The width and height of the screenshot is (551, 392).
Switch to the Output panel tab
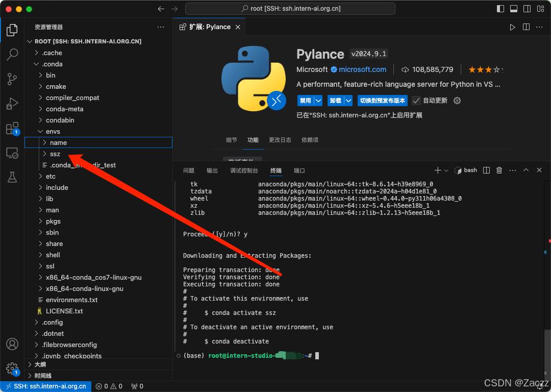(212, 170)
